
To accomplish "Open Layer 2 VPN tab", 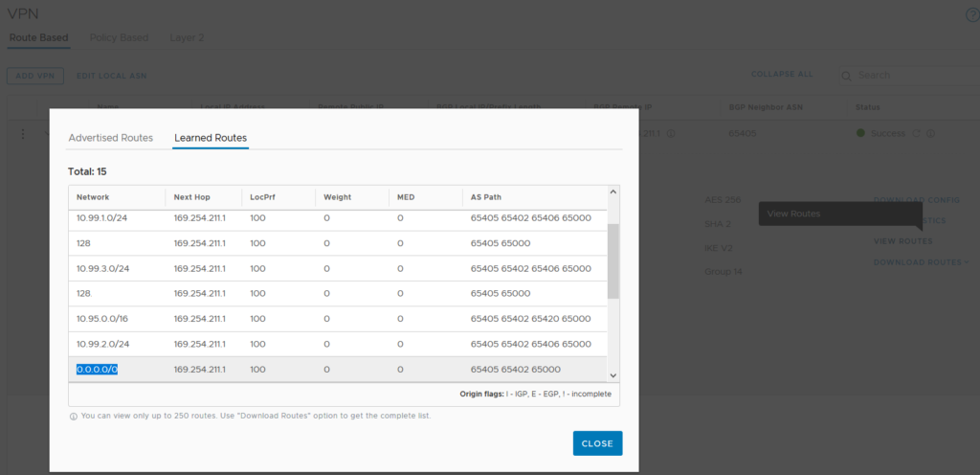I will [x=187, y=37].
